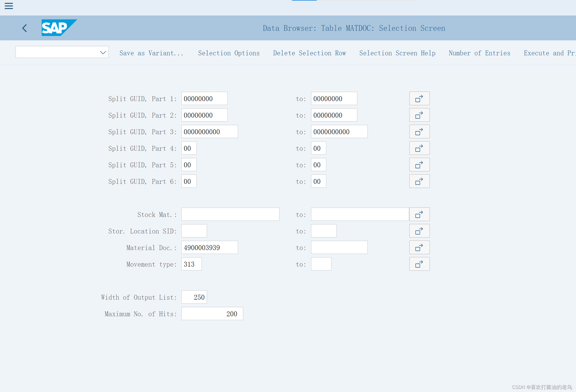Open multiple selection for Split GUID Part 1
The image size is (576, 392).
pos(419,99)
